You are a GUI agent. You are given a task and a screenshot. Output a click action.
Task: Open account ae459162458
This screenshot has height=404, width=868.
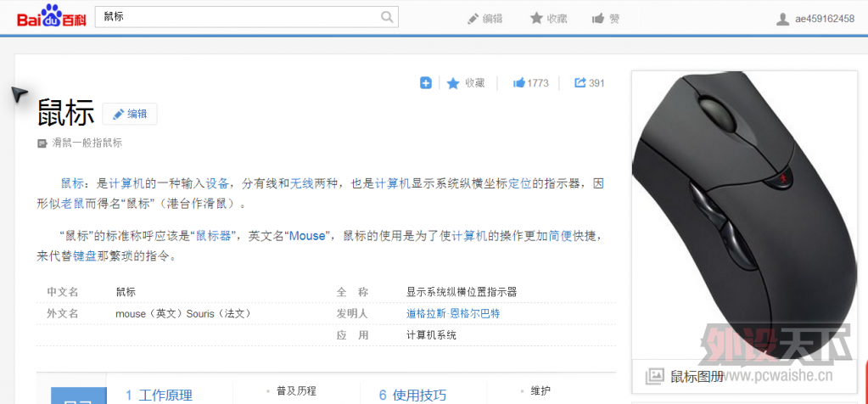point(825,19)
